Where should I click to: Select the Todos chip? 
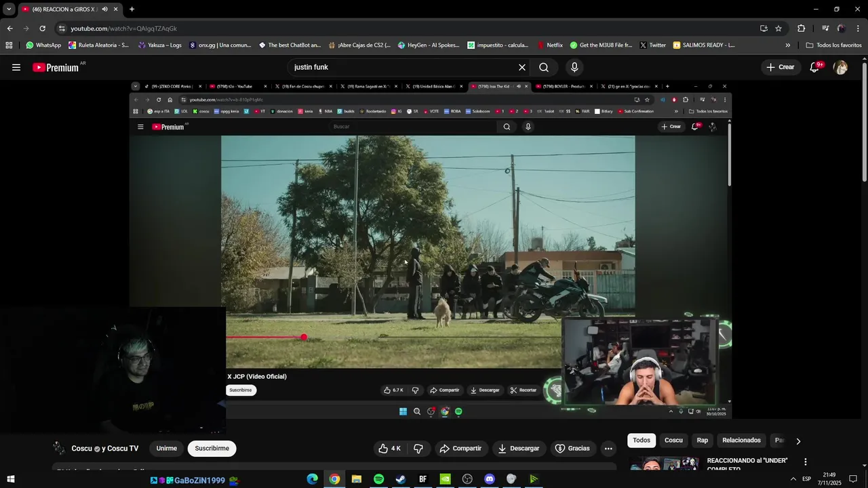(642, 441)
